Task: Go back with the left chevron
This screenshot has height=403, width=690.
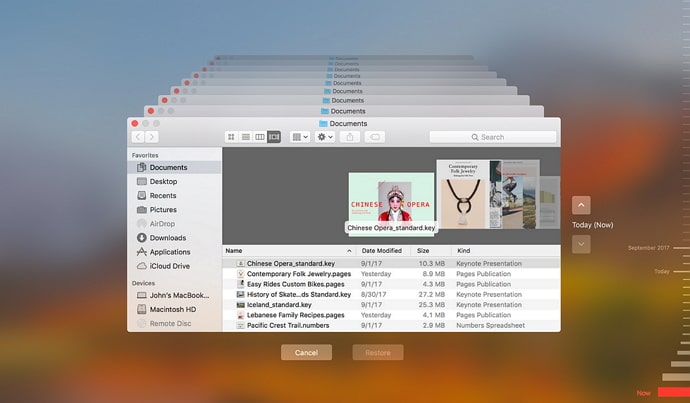Action: 138,137
